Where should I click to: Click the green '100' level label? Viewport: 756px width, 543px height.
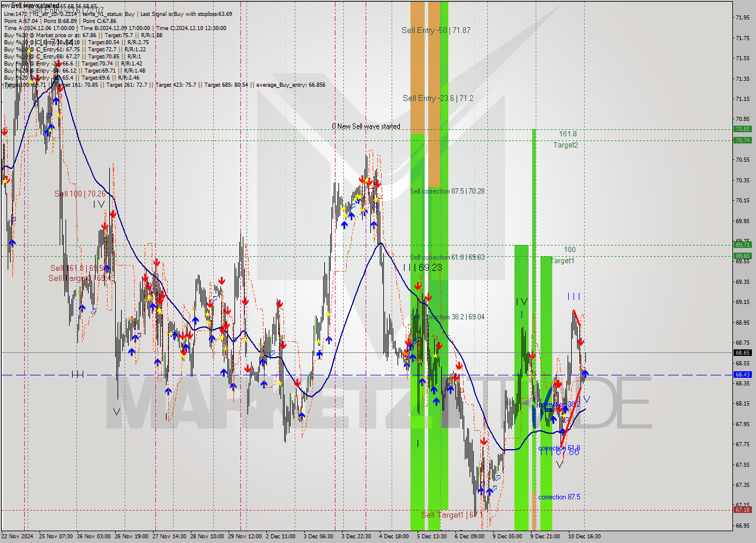(569, 250)
